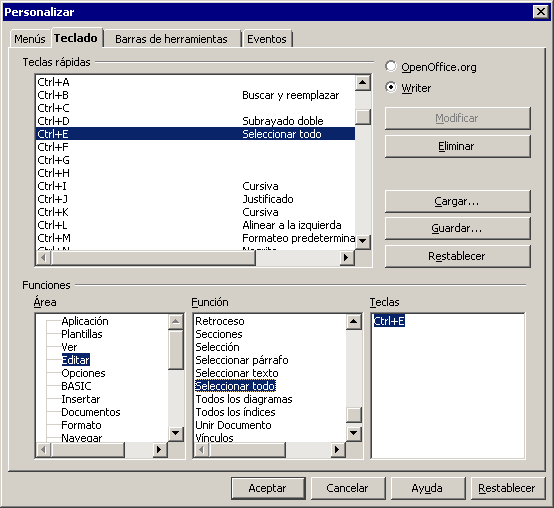This screenshot has height=508, width=554.
Task: Select Ctrl+B Buscar y reemplazar row
Action: click(195, 95)
